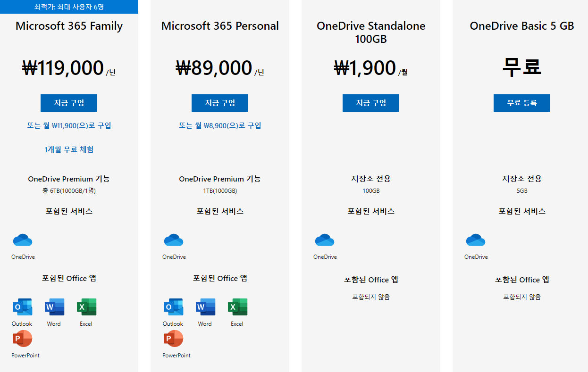Click the ₩119,000 price
The image size is (588, 372).
point(63,68)
